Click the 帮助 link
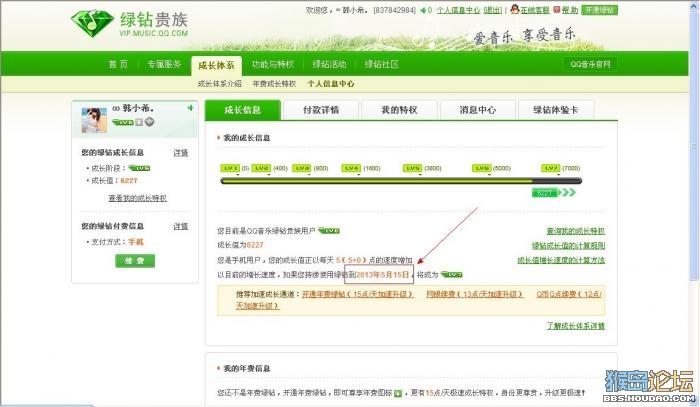Viewport: 700px width, 407px height. (570, 10)
